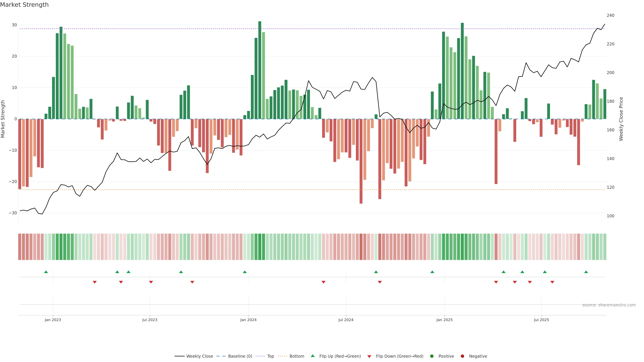Select the first green flip-up marker before Jan 2023
This screenshot has height=362, width=644.
[46, 272]
